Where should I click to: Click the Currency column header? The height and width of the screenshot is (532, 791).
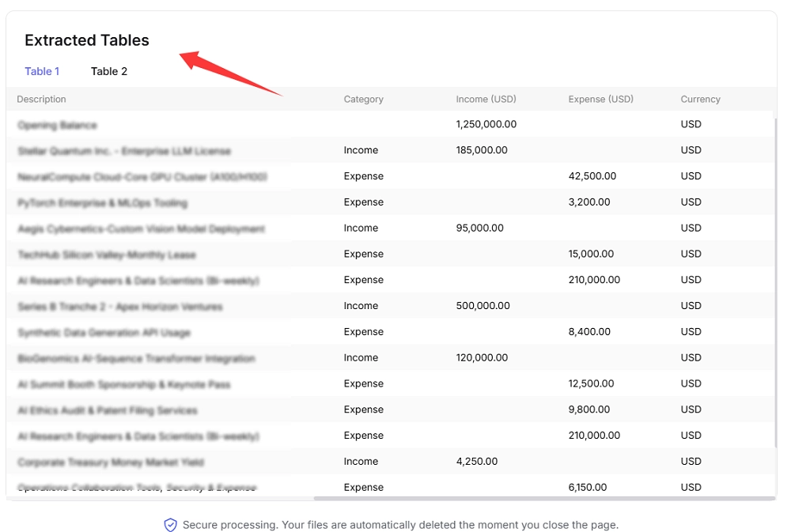(x=700, y=99)
